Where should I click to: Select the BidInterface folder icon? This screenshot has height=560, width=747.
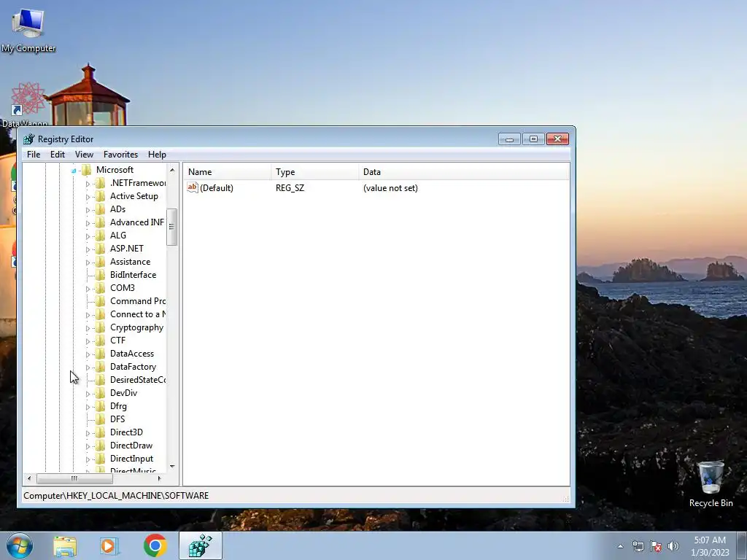(100, 275)
